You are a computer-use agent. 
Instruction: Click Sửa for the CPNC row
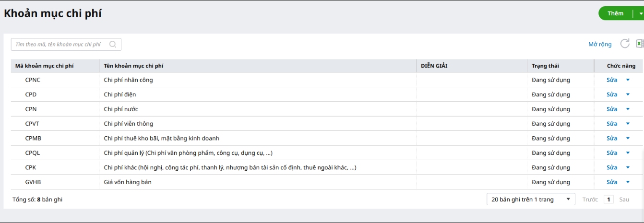(x=612, y=80)
